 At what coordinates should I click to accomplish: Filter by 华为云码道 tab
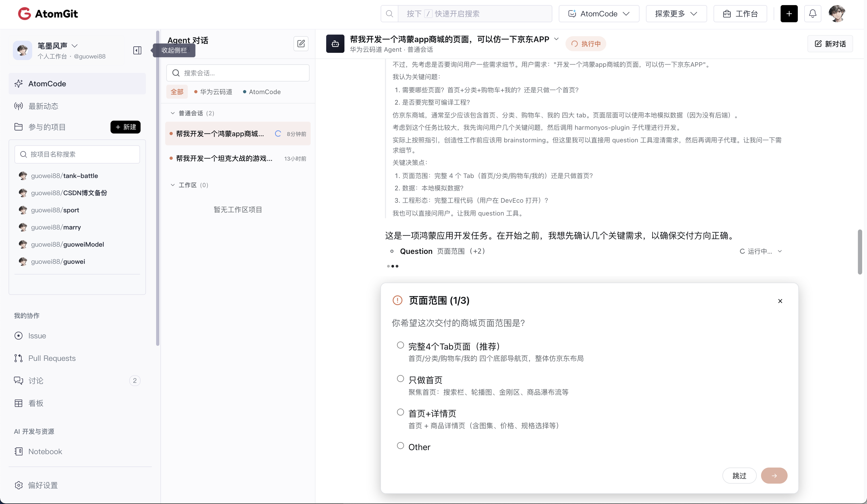(213, 92)
